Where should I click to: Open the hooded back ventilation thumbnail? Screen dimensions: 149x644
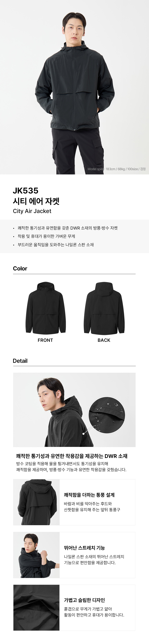tap(36, 502)
